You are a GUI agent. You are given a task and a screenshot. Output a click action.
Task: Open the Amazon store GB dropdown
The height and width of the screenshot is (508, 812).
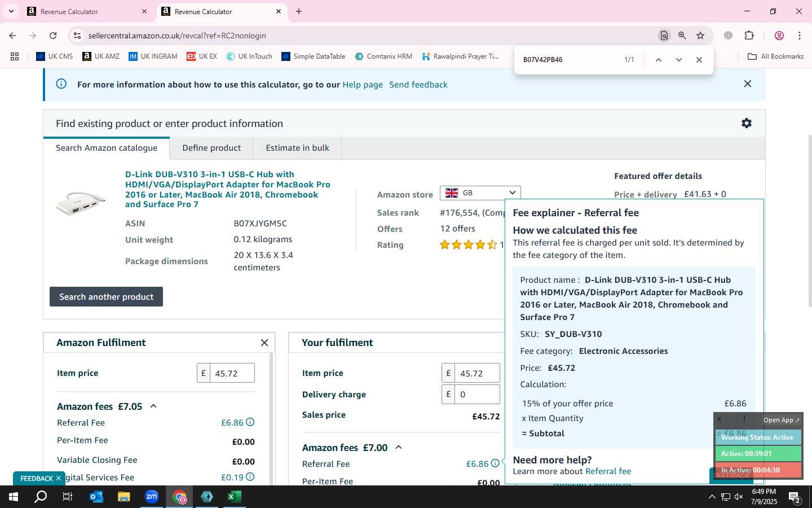pos(480,193)
